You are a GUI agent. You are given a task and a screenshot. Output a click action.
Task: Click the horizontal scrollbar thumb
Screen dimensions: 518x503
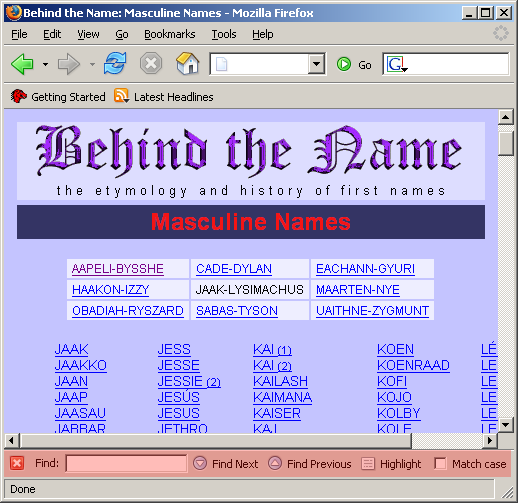pyautogui.click(x=216, y=440)
